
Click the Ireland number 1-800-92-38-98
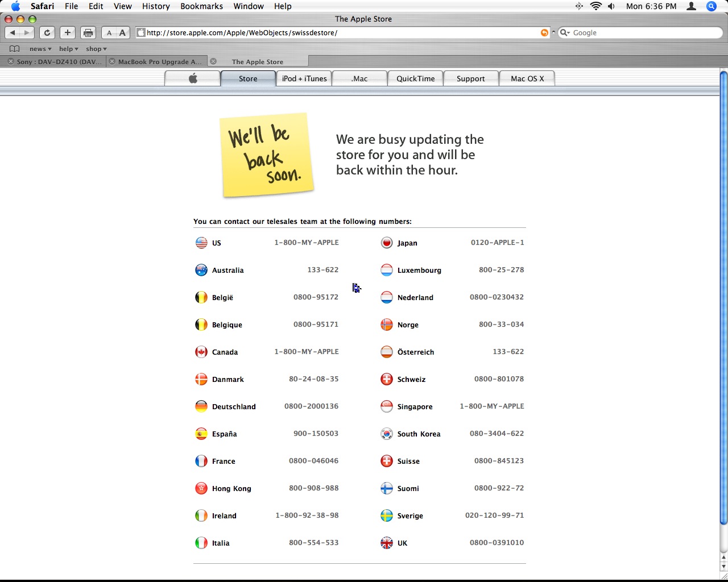coord(307,516)
